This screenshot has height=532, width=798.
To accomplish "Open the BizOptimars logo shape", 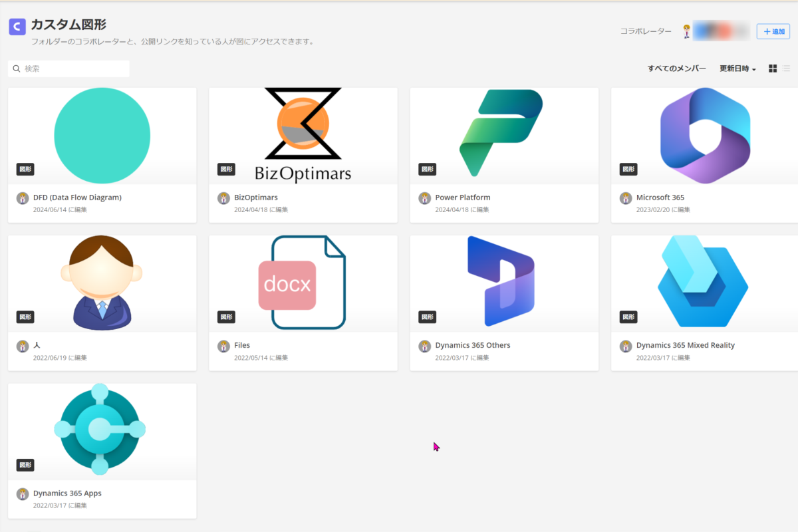I will coord(303,135).
